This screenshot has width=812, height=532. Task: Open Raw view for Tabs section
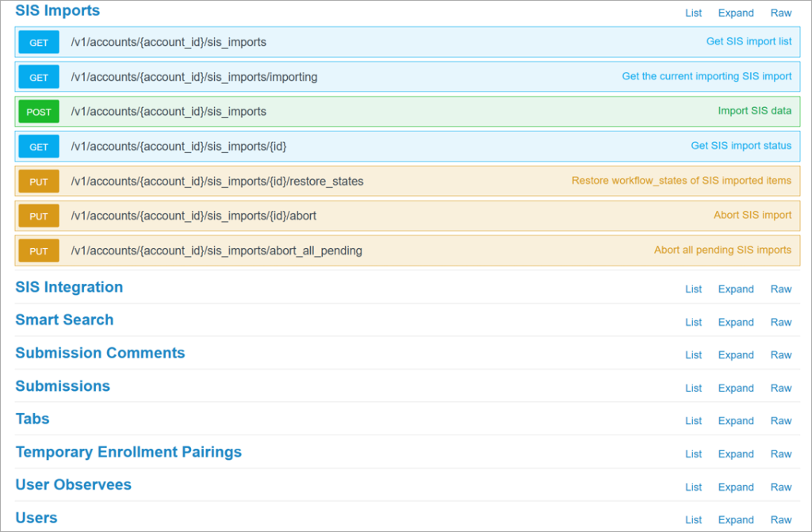pos(781,421)
